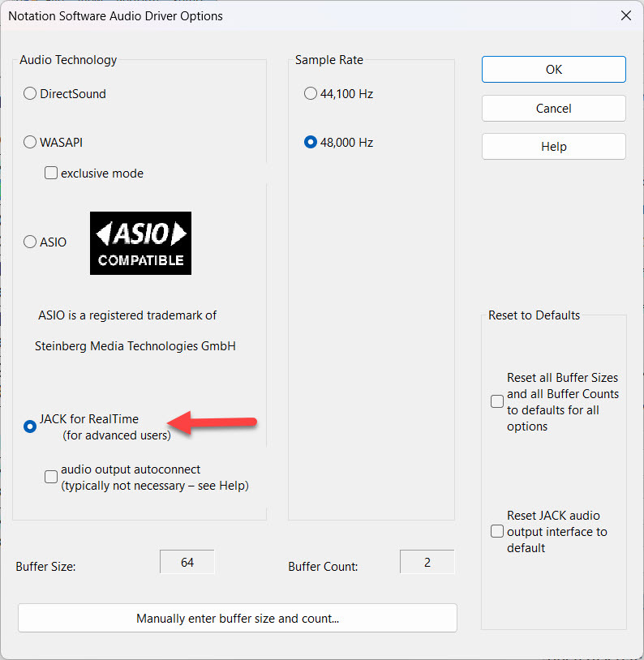Viewport: 644px width, 660px height.
Task: Click the Buffer Count field showing 2
Action: (x=427, y=562)
